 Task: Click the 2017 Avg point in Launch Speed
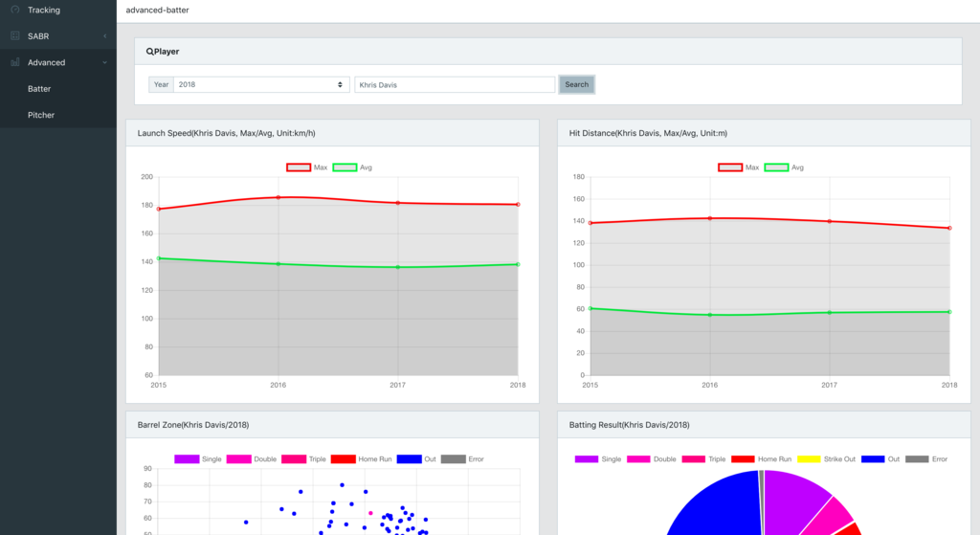tap(398, 268)
